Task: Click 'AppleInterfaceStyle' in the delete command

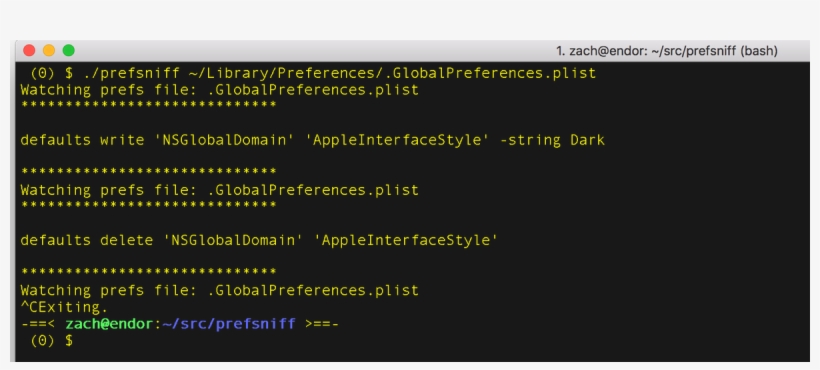Action: 409,240
